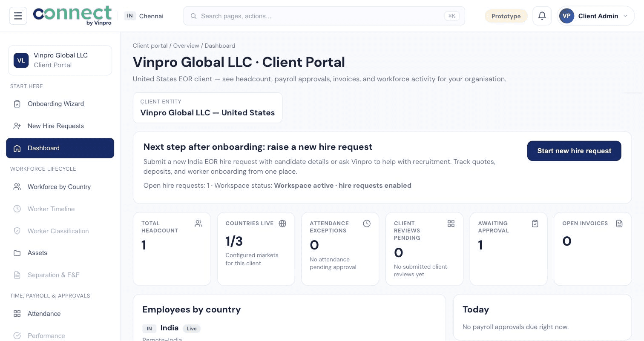This screenshot has width=644, height=341.
Task: Open Attendance in sidebar
Action: click(60, 314)
